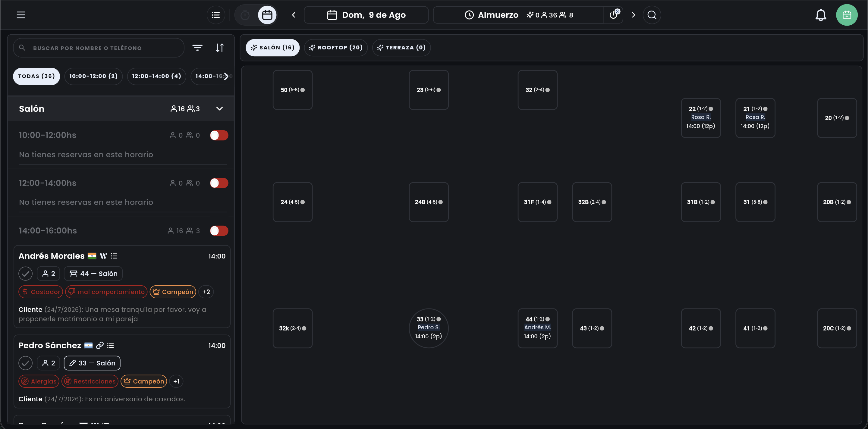Select table 32B (2-4) on floor plan
This screenshot has width=868, height=429.
point(592,202)
